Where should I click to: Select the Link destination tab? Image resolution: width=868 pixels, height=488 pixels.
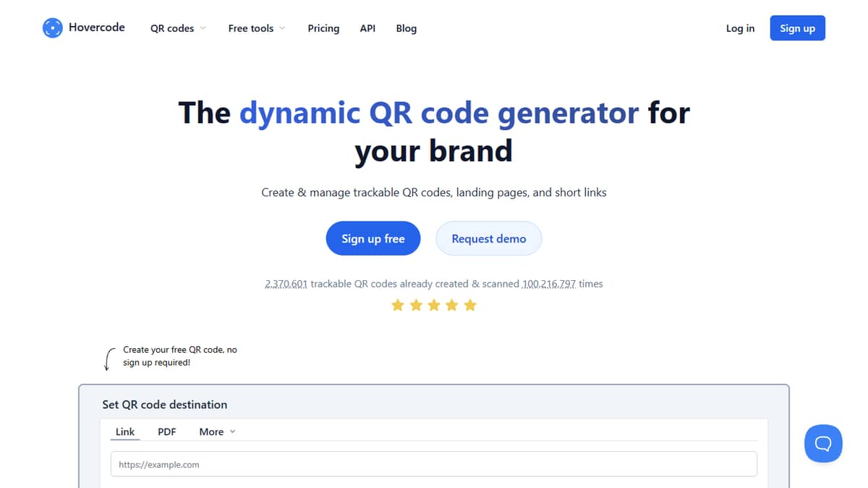click(125, 432)
